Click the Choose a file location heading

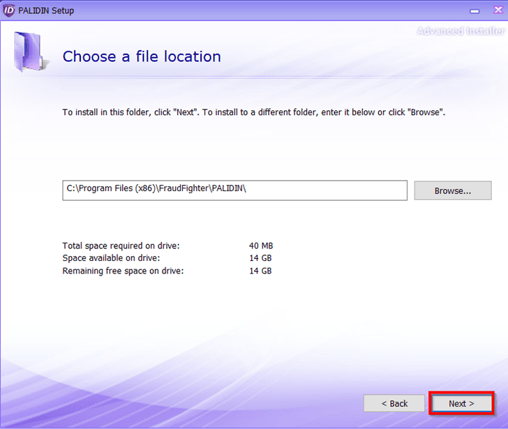pyautogui.click(x=142, y=56)
